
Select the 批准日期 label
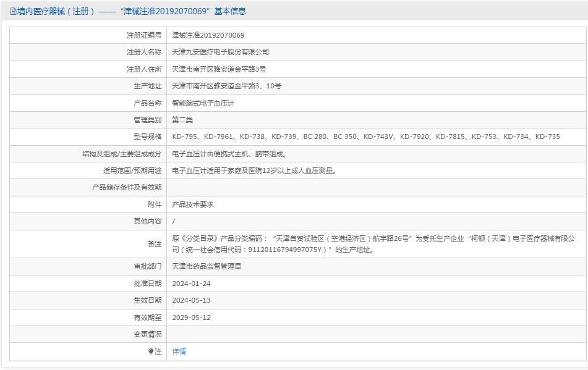[x=148, y=284]
